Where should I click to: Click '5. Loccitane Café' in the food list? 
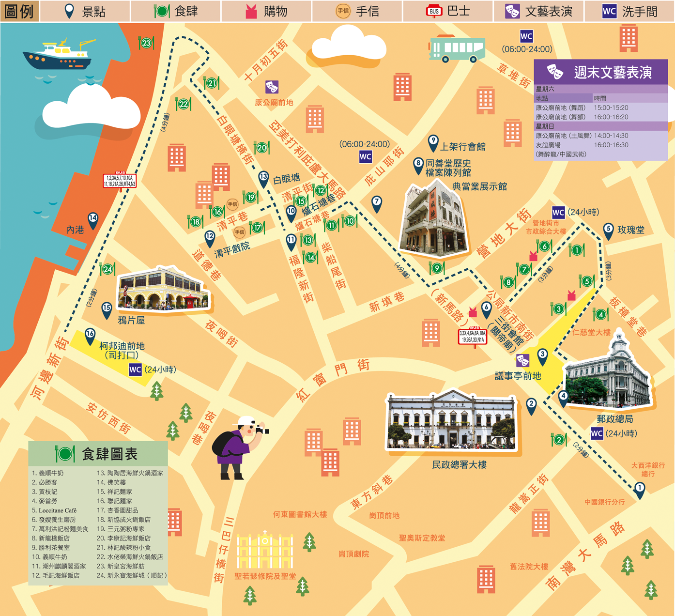(x=54, y=510)
